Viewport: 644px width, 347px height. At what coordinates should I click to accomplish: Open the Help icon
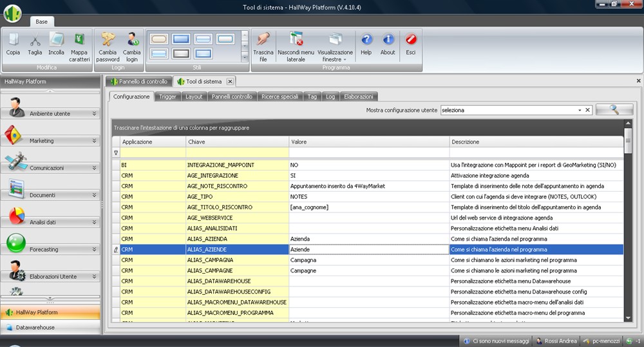click(x=366, y=44)
